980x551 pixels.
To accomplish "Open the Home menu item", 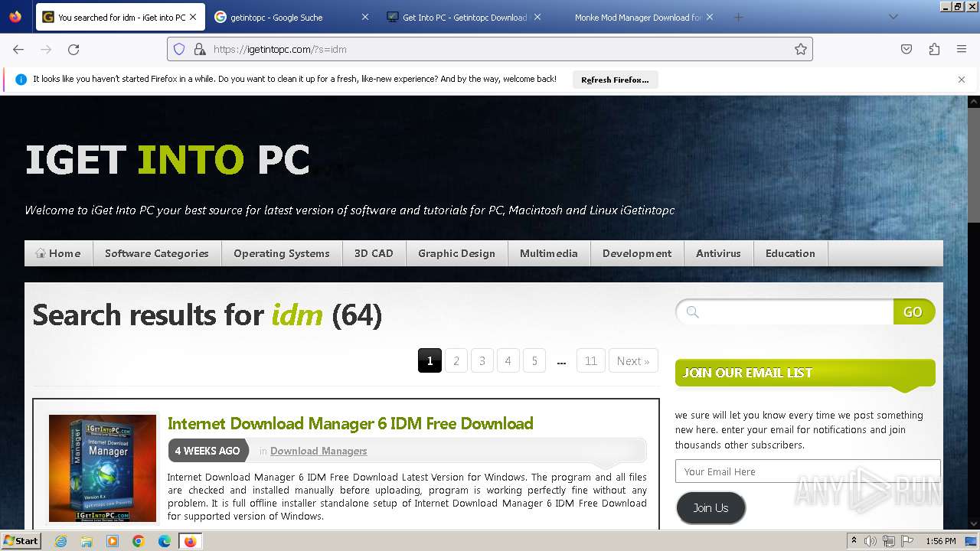I will tap(58, 253).
